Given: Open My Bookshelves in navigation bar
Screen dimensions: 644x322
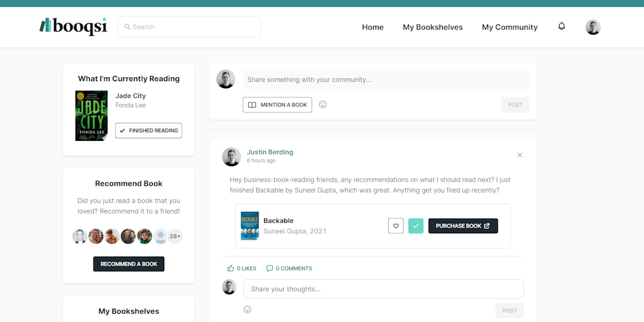Looking at the screenshot, I should (x=433, y=27).
